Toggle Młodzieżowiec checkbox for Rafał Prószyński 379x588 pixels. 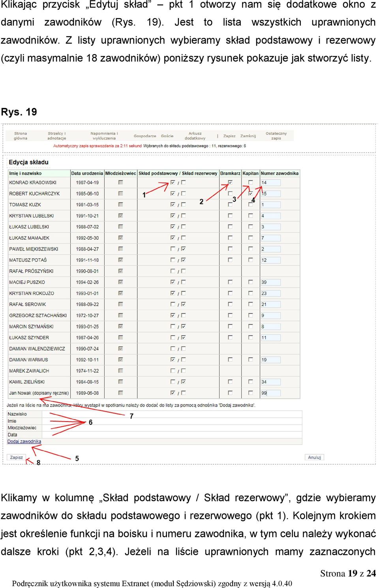coord(120,271)
